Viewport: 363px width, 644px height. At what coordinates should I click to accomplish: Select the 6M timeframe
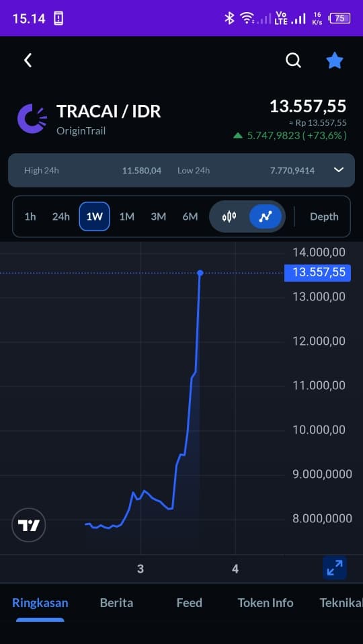click(x=190, y=216)
